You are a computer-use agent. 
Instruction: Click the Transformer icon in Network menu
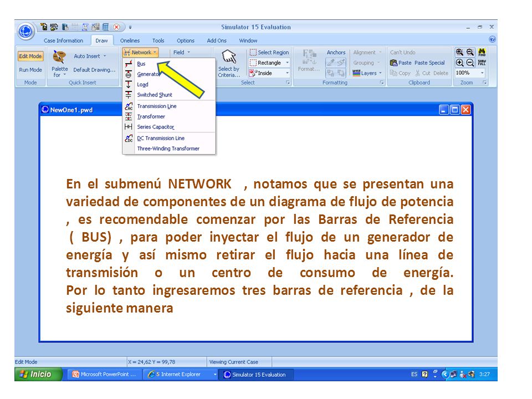[129, 116]
